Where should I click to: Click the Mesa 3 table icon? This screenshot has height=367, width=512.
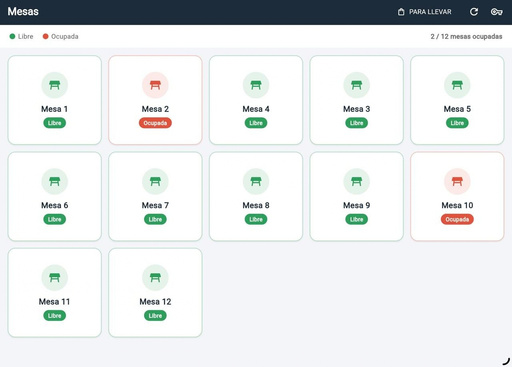coord(357,85)
